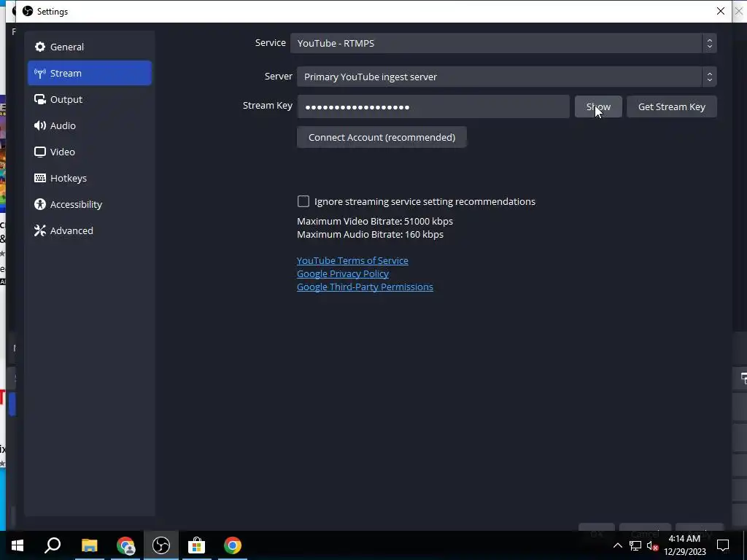Go to Output settings
Image resolution: width=747 pixels, height=560 pixels.
(x=90, y=99)
